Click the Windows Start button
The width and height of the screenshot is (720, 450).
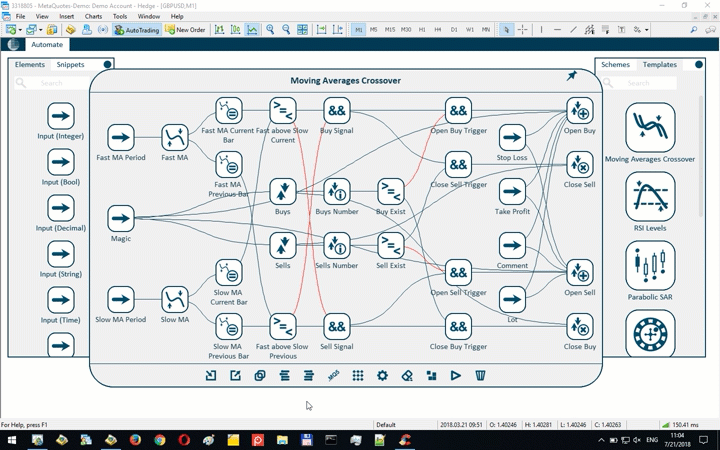[12, 440]
